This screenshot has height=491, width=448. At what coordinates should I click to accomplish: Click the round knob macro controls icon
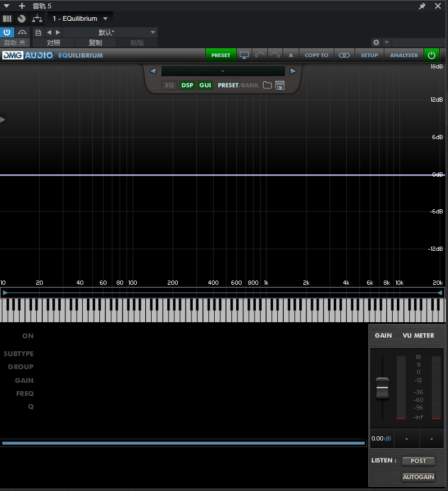(x=21, y=19)
